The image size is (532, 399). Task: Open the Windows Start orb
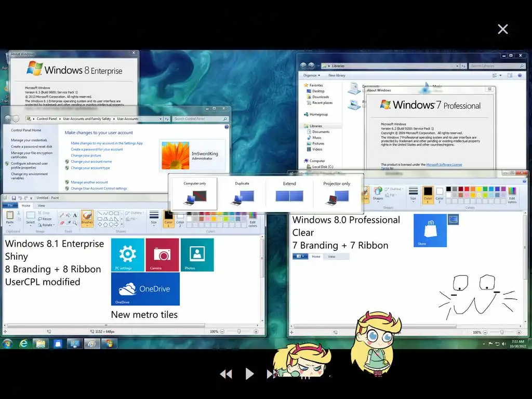click(x=7, y=344)
